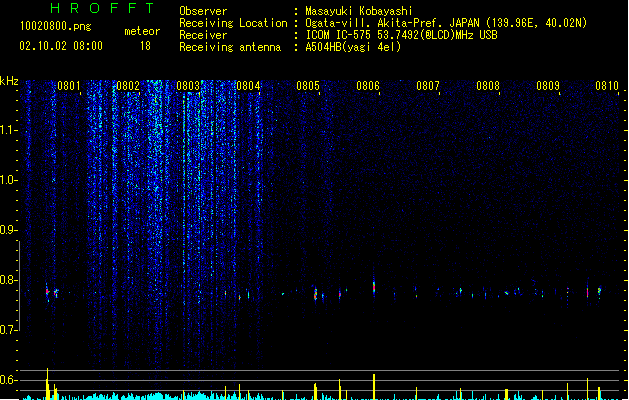Click the 0.6 kHz axis label

[8, 380]
